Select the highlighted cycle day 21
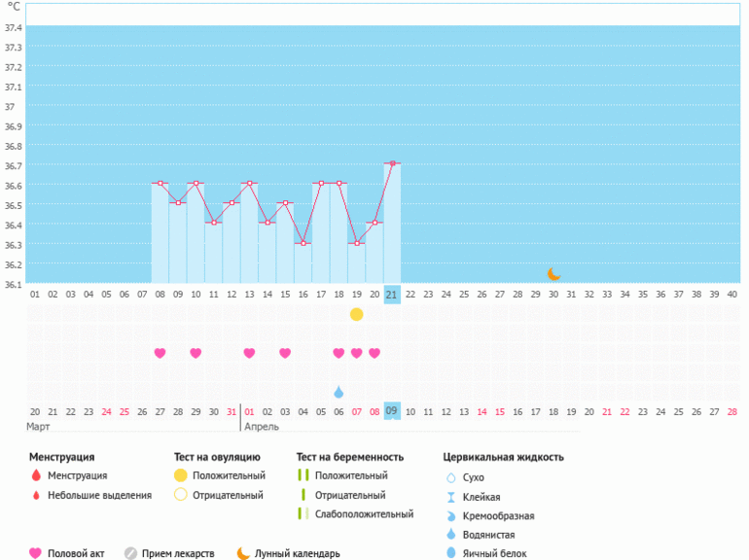Screen dimensions: 749x560 392,295
